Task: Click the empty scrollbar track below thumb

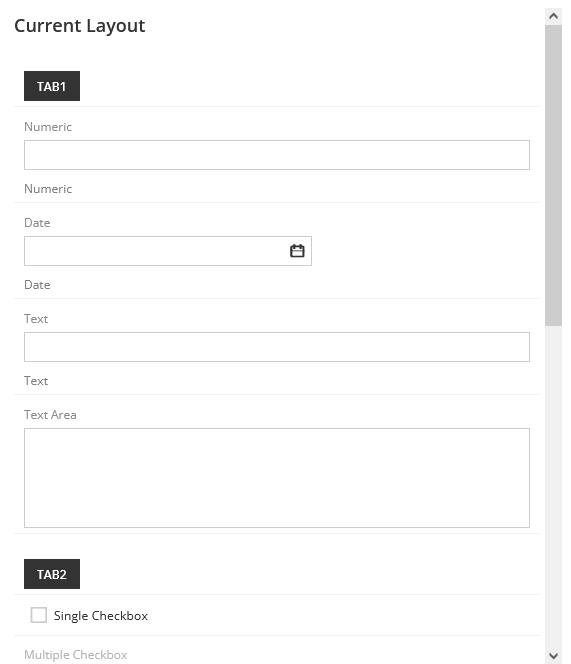Action: [x=553, y=486]
